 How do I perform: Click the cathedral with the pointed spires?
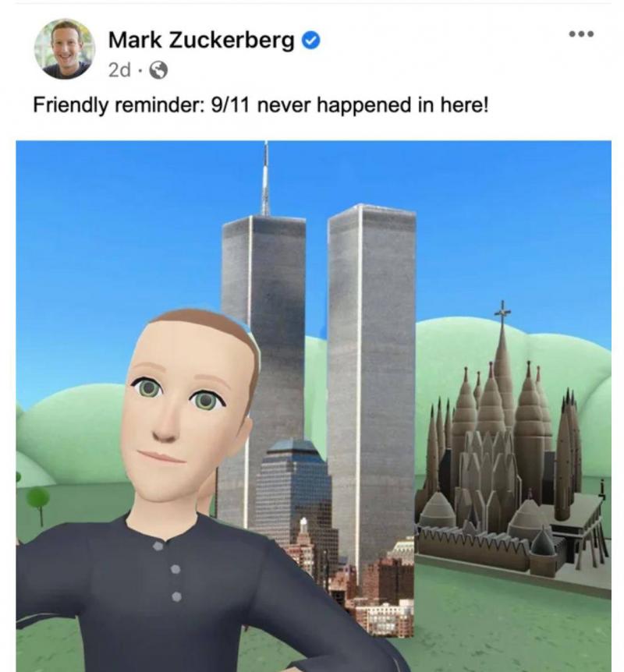510,454
